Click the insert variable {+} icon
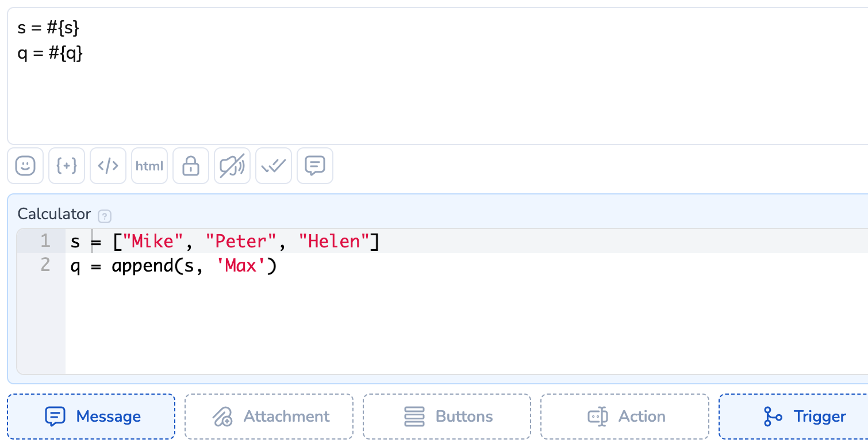 tap(67, 166)
